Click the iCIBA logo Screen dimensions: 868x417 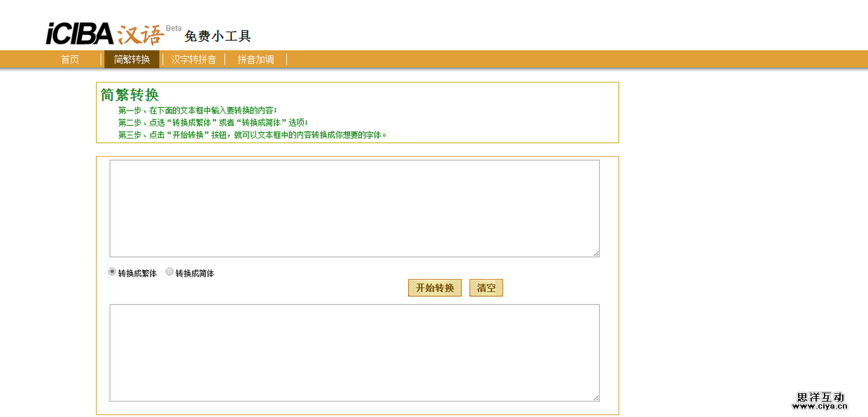77,31
